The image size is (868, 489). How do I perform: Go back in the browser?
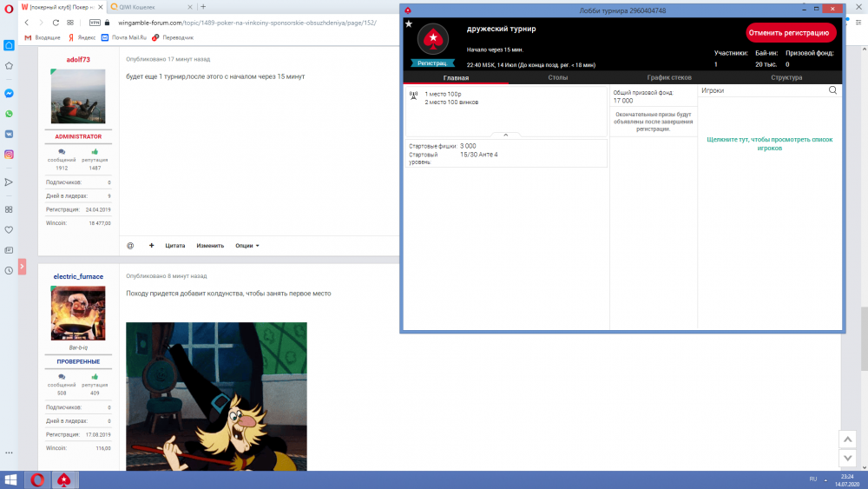[27, 23]
